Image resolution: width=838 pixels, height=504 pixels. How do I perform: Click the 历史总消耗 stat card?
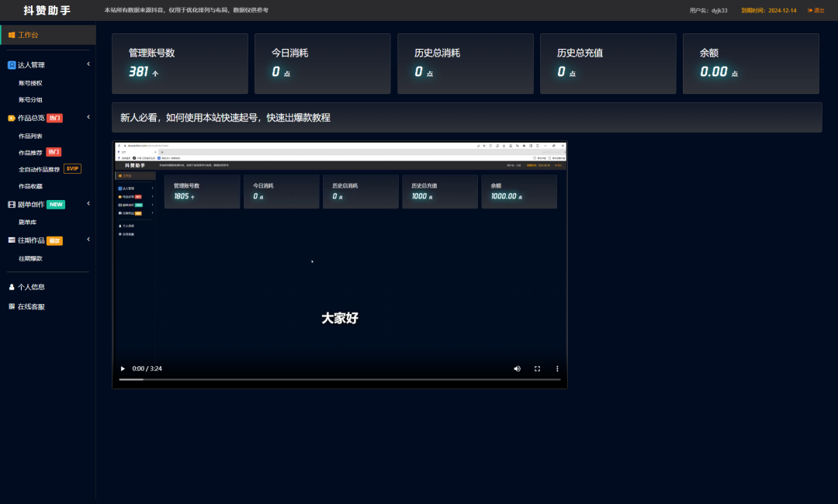[x=466, y=64]
